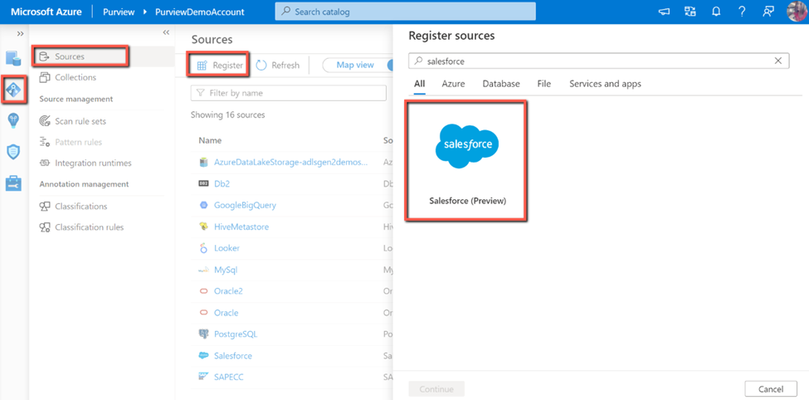The image size is (809, 400).
Task: Click the Db2 source icon
Action: (203, 184)
